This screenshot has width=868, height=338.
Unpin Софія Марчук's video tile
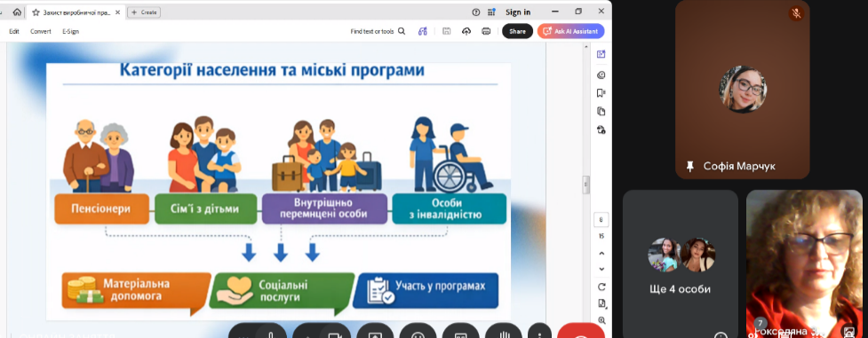click(689, 166)
